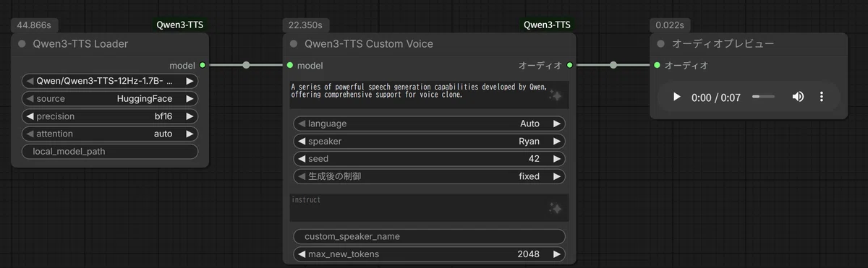Mute the audio preview volume
Image resolution: width=868 pixels, height=268 pixels.
click(798, 97)
